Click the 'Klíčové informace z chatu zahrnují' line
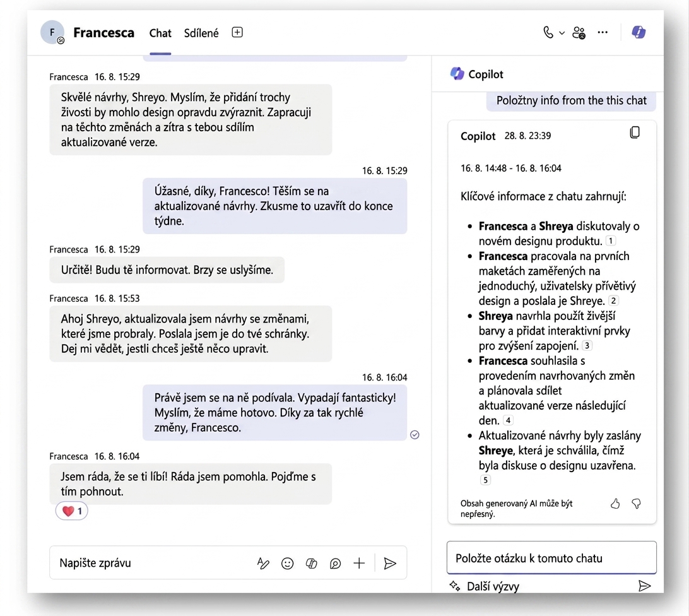The width and height of the screenshot is (689, 616). (543, 196)
